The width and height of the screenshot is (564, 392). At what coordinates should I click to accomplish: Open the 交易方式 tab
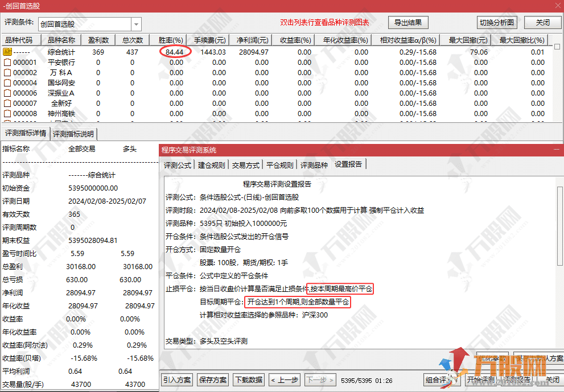246,165
